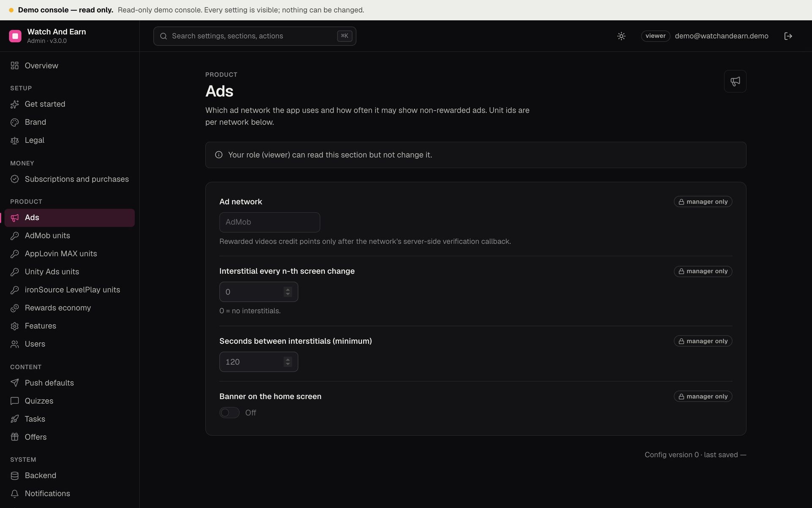The height and width of the screenshot is (508, 812).
Task: Open ironSource LevelPlay units page
Action: click(x=70, y=290)
